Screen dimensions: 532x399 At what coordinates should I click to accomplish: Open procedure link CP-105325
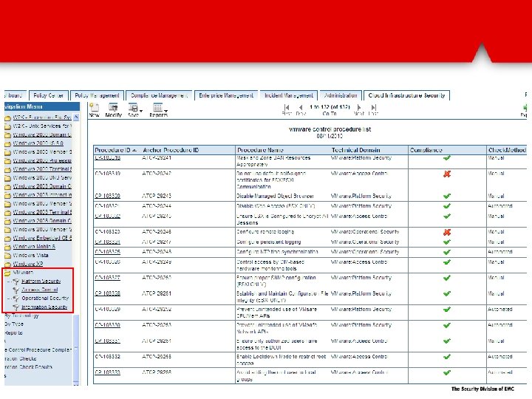coord(108,252)
